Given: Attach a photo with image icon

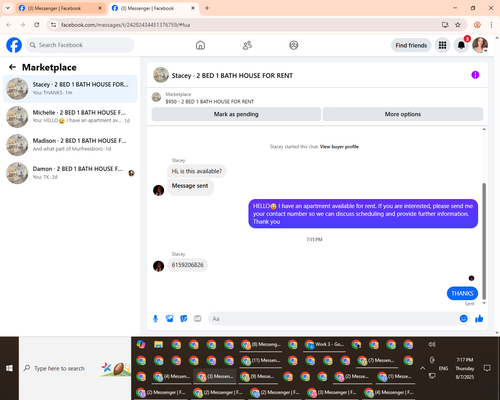Looking at the screenshot, I should tap(170, 319).
